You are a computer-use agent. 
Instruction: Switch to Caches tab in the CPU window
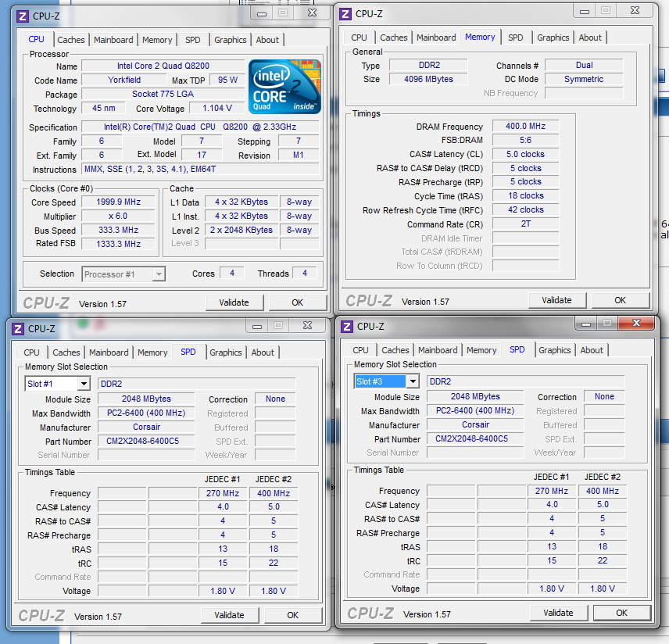coord(71,40)
